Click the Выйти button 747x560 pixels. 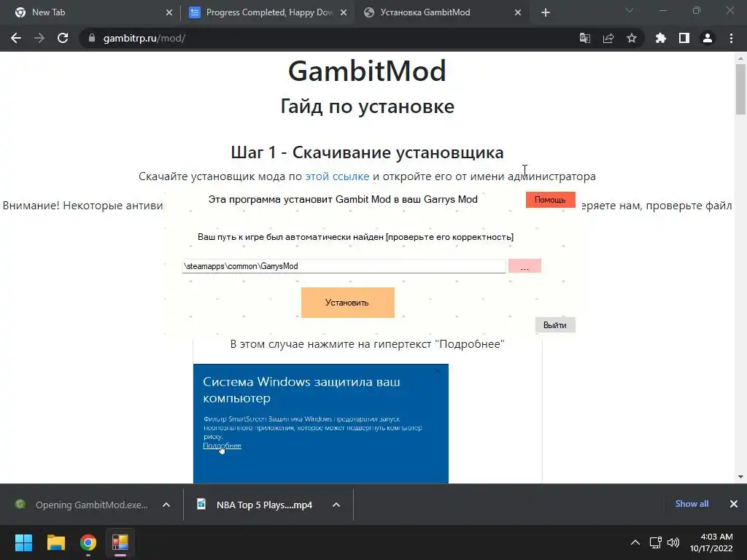555,325
